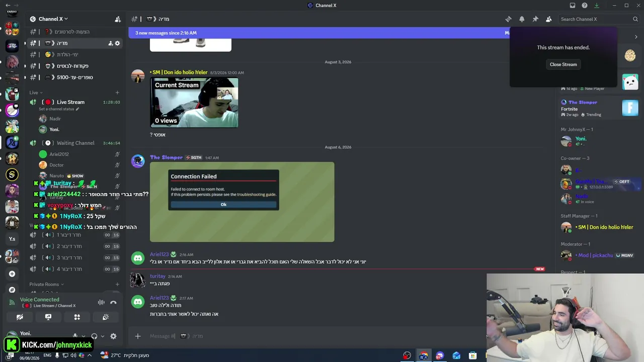Add attachment with the plus button

(138, 336)
